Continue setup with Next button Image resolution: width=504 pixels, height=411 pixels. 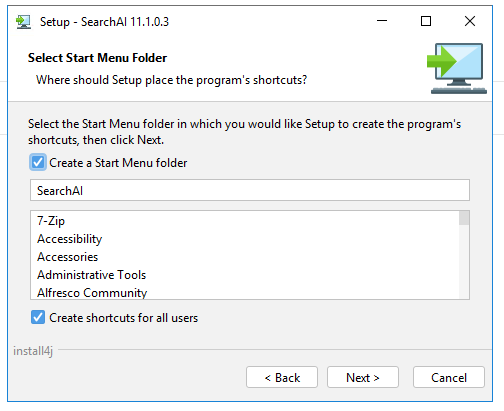(x=363, y=377)
